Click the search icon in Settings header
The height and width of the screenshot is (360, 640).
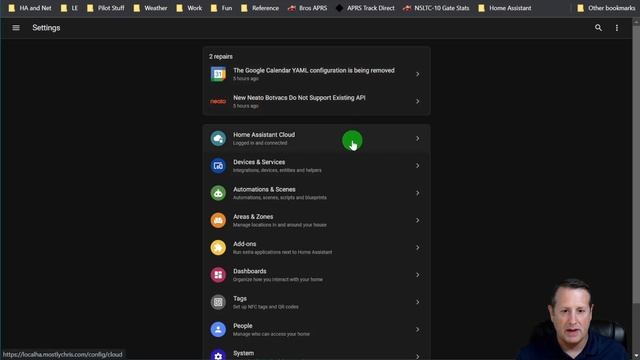598,28
